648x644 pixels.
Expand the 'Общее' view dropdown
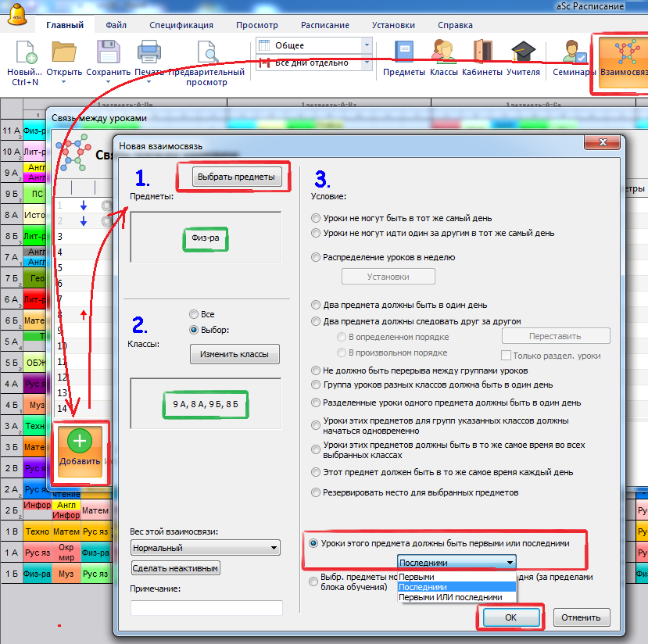click(x=366, y=45)
